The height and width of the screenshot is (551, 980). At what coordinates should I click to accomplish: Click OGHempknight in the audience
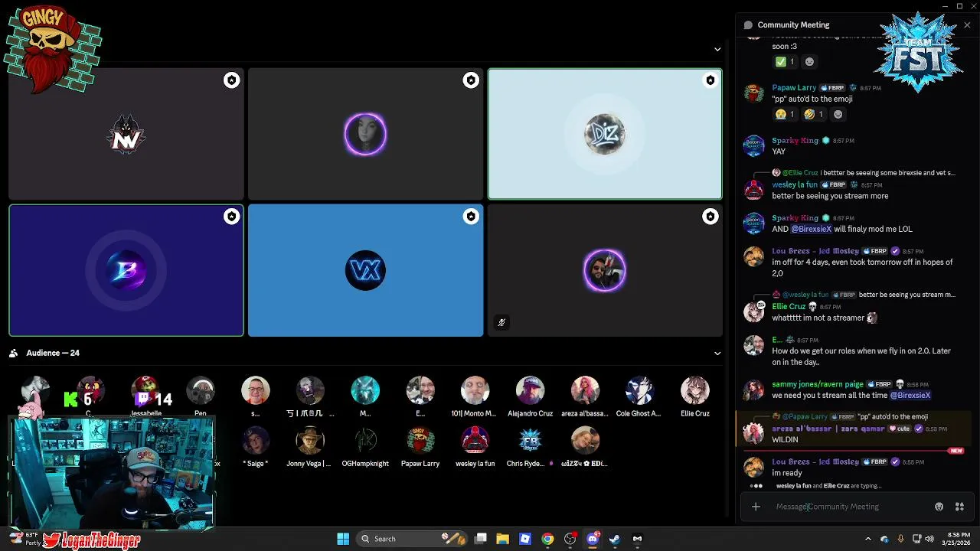point(365,447)
